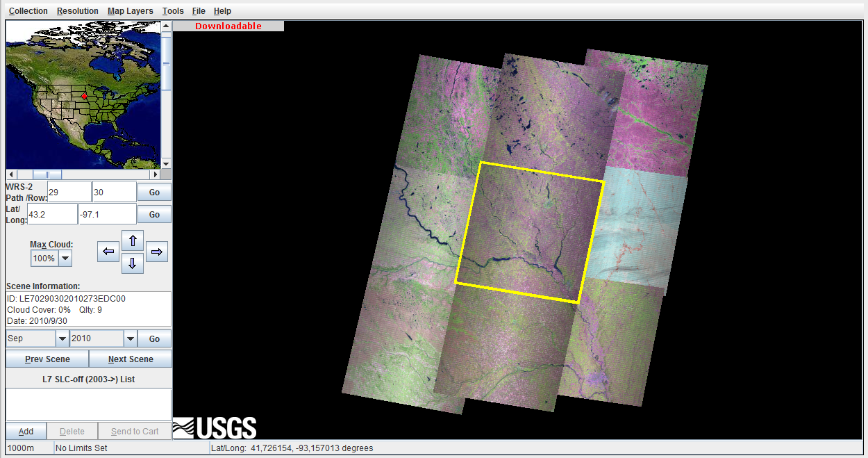Screen dimensions: 868x458
Task: Click the right arrow to move scene east
Action: pyautogui.click(x=156, y=252)
